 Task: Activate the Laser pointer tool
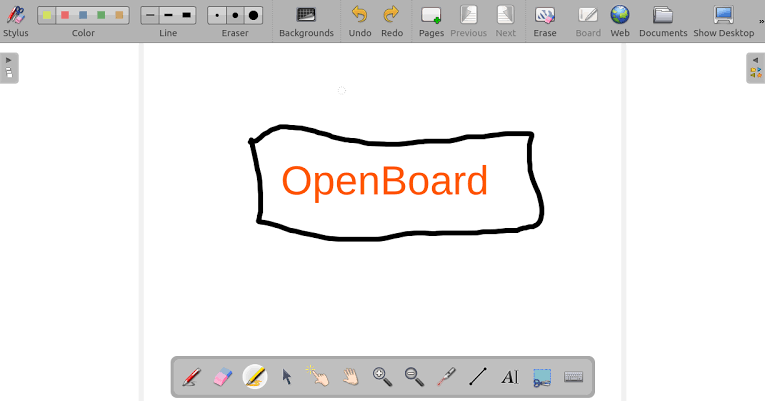coord(446,377)
